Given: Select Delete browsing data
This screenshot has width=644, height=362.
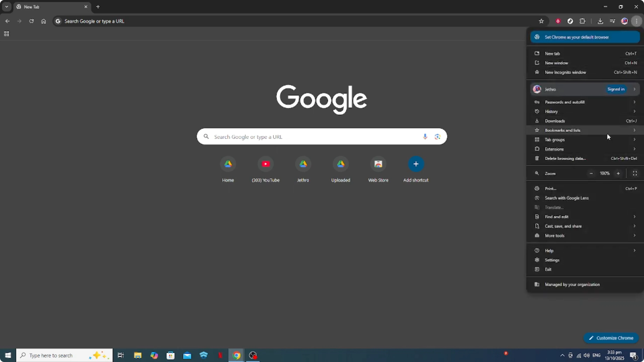Looking at the screenshot, I should 585,158.
